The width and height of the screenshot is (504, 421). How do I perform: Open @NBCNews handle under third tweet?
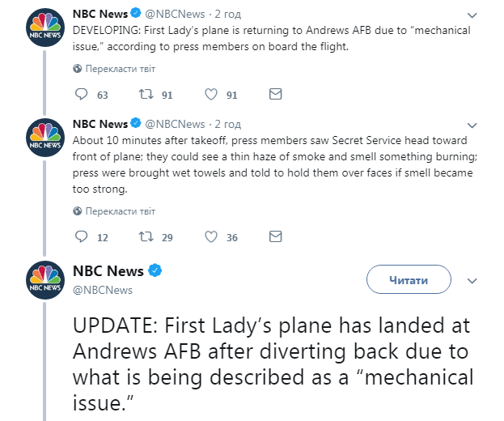[x=103, y=290]
